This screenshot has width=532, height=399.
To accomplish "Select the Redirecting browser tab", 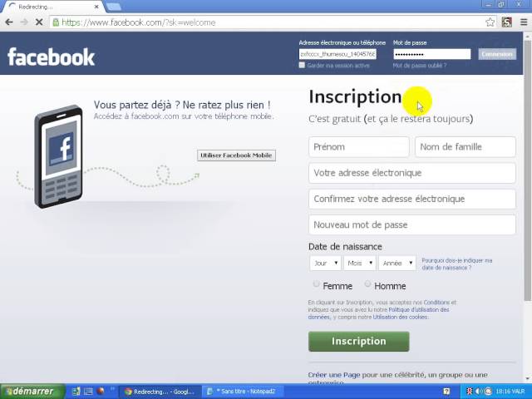I will click(52, 7).
